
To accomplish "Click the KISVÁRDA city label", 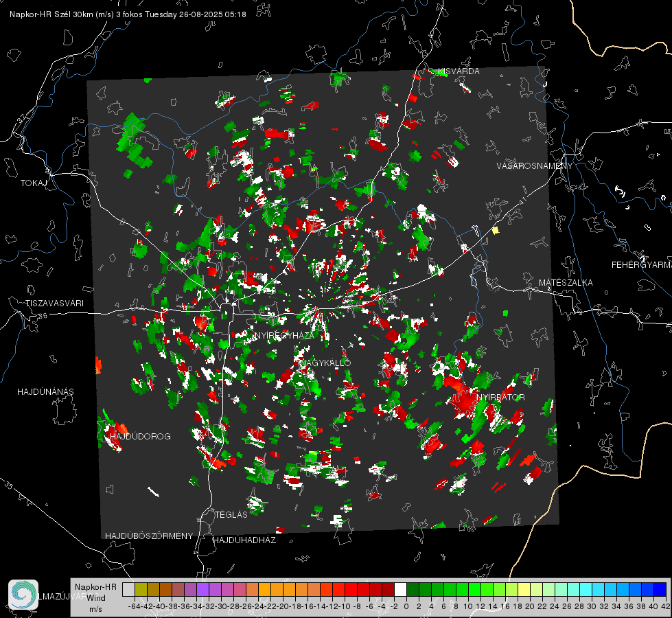I will coord(459,71).
